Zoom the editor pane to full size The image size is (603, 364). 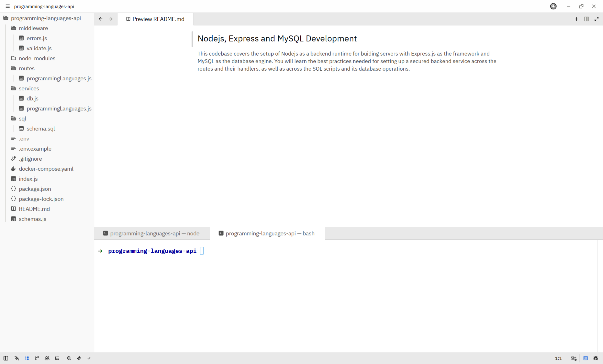(x=597, y=19)
